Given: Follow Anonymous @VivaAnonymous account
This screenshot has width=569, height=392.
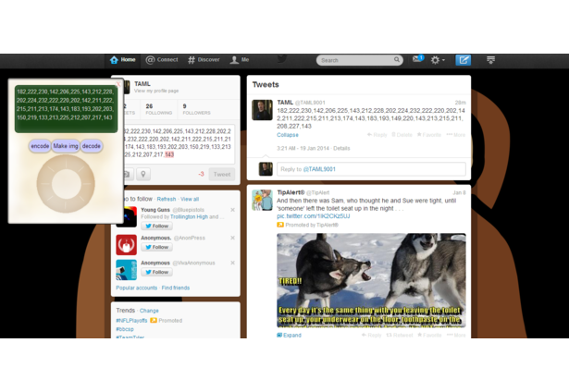Looking at the screenshot, I should pos(156,272).
